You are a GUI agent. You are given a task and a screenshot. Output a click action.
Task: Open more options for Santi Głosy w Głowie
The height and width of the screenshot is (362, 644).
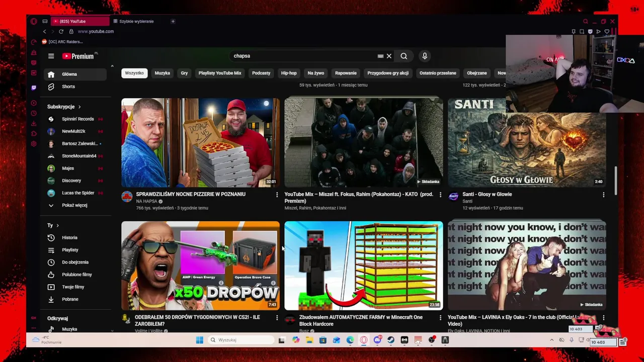603,195
